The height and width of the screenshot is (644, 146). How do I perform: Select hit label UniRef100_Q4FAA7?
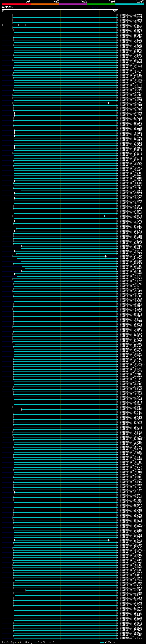(x=131, y=256)
